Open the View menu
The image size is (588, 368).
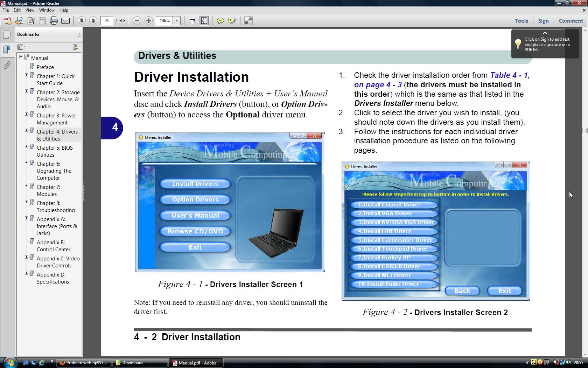(x=30, y=10)
